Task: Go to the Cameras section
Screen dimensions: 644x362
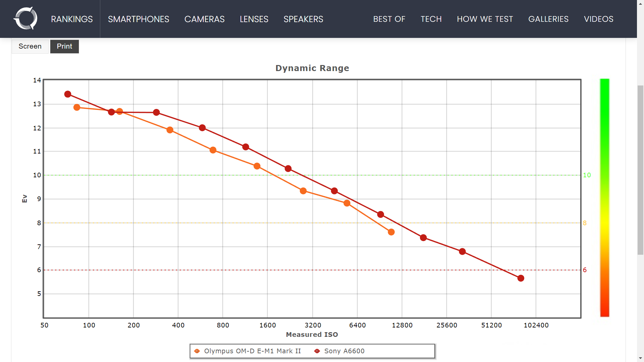Action: [204, 19]
